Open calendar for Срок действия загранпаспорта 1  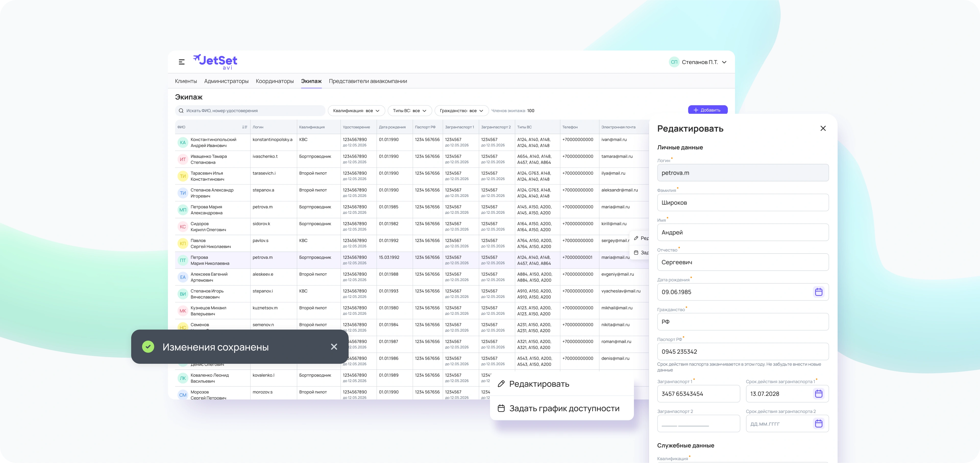click(x=818, y=394)
